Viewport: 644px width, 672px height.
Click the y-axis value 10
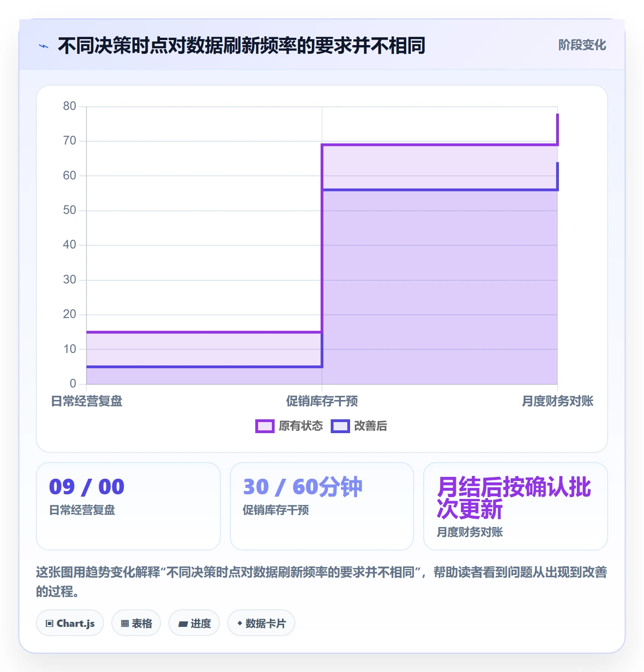click(69, 349)
